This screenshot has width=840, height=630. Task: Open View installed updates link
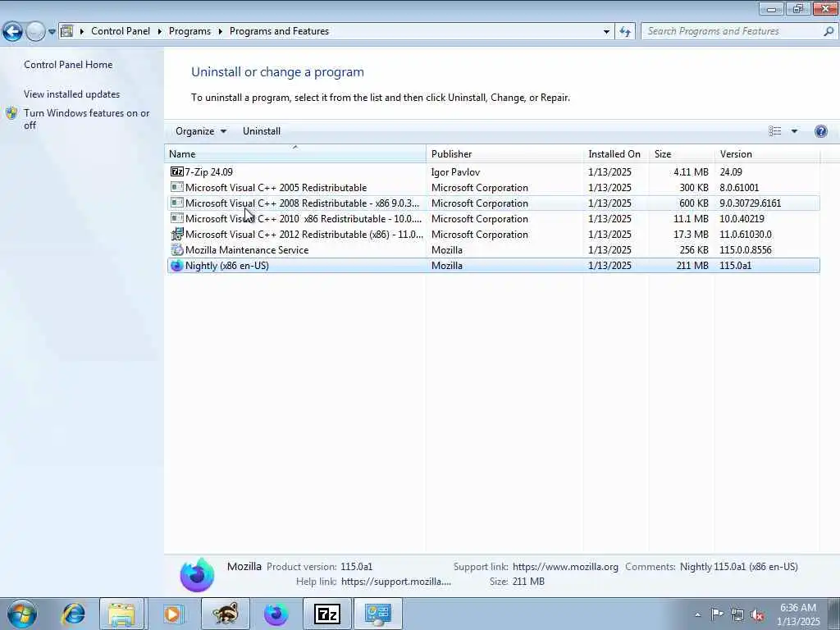point(72,94)
